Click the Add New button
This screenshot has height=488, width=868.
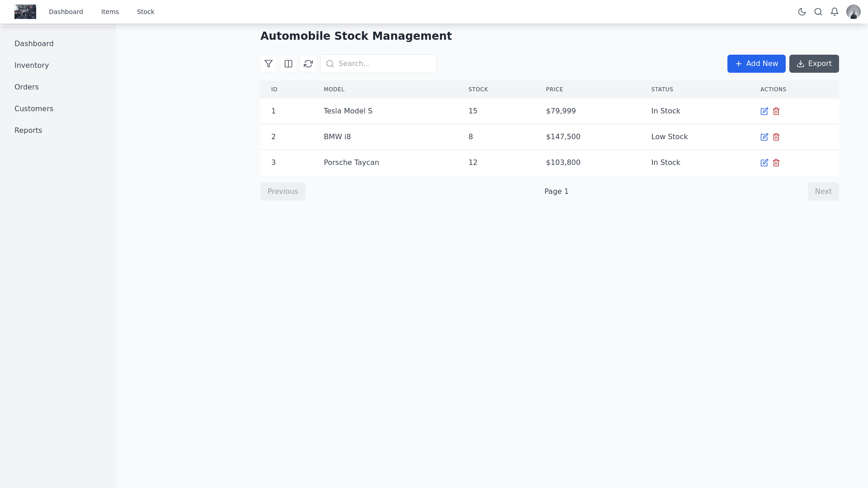(756, 64)
